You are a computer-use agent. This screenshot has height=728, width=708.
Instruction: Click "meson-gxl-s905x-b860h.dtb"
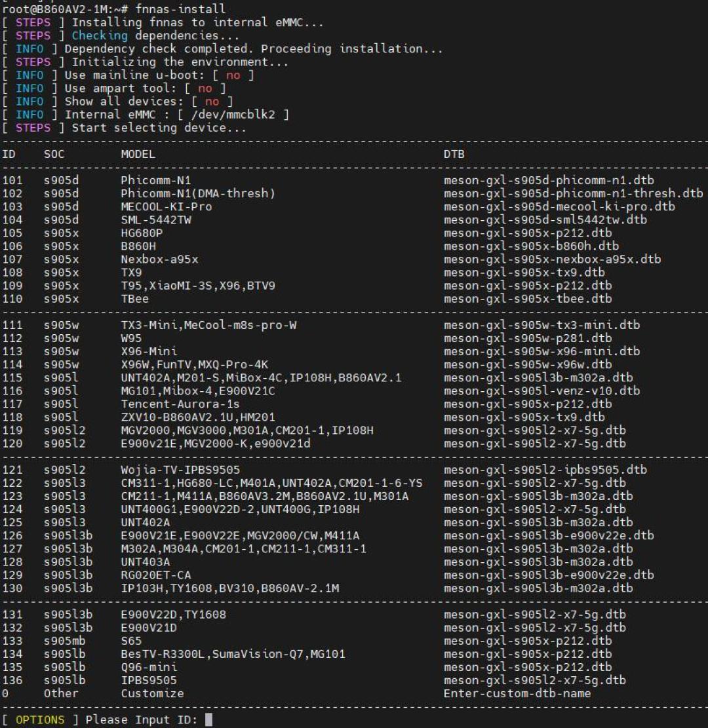531,246
